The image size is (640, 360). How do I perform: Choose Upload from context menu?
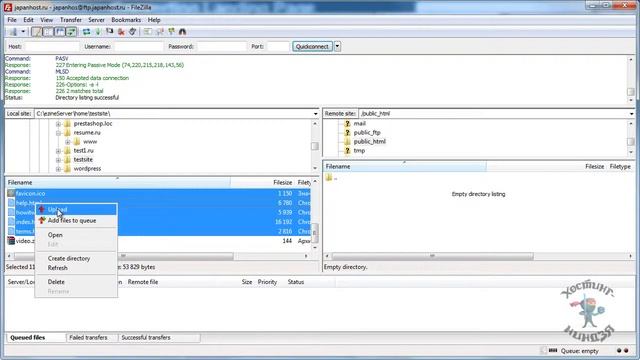pyautogui.click(x=76, y=209)
